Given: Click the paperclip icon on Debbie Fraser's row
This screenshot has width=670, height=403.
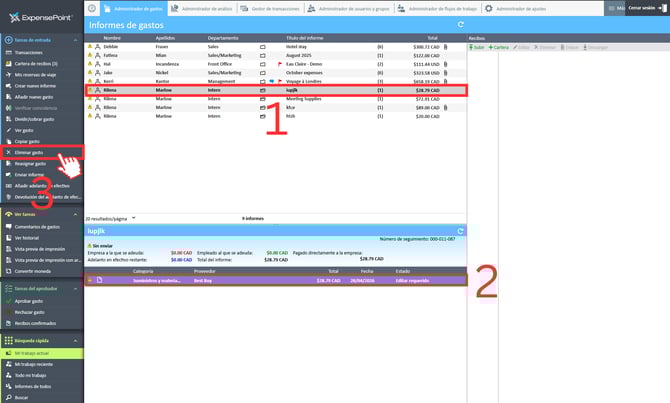Looking at the screenshot, I should click(x=445, y=46).
